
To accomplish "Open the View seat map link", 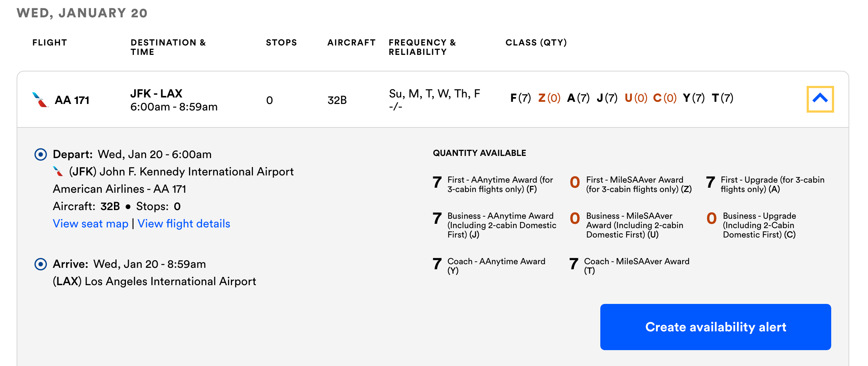I will coord(91,224).
